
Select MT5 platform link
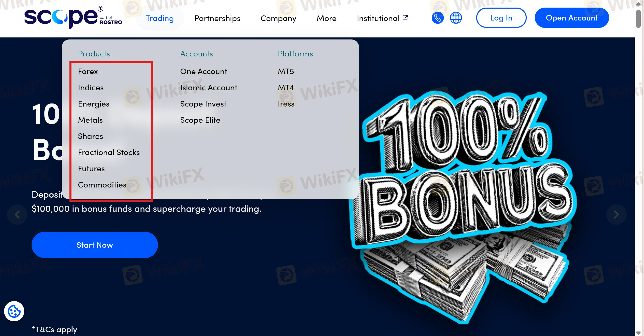pyautogui.click(x=286, y=71)
